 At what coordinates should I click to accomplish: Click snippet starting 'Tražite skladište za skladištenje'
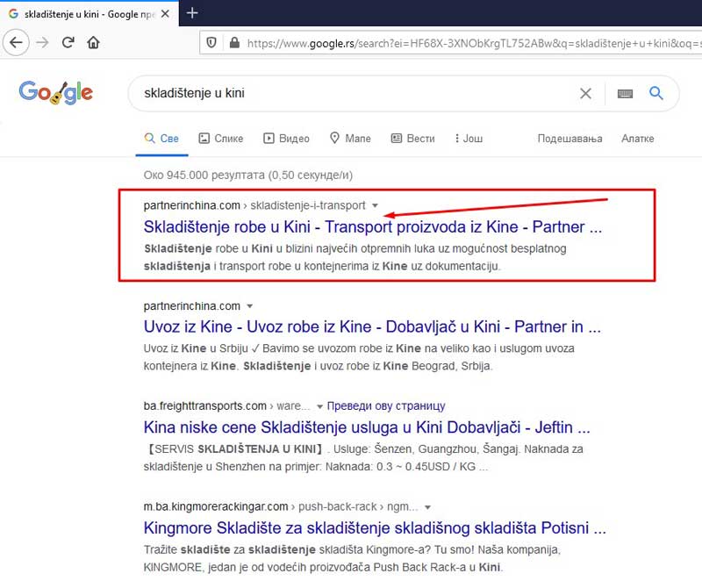[x=352, y=558]
